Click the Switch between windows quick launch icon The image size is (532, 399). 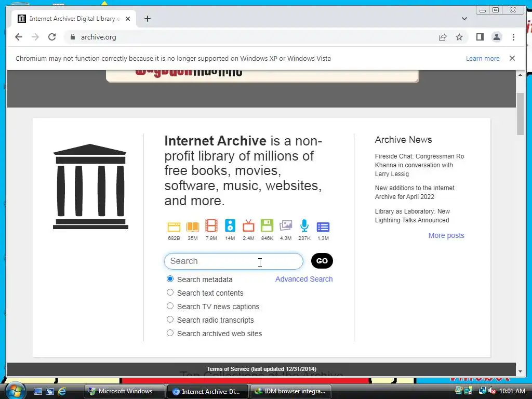pos(49,391)
